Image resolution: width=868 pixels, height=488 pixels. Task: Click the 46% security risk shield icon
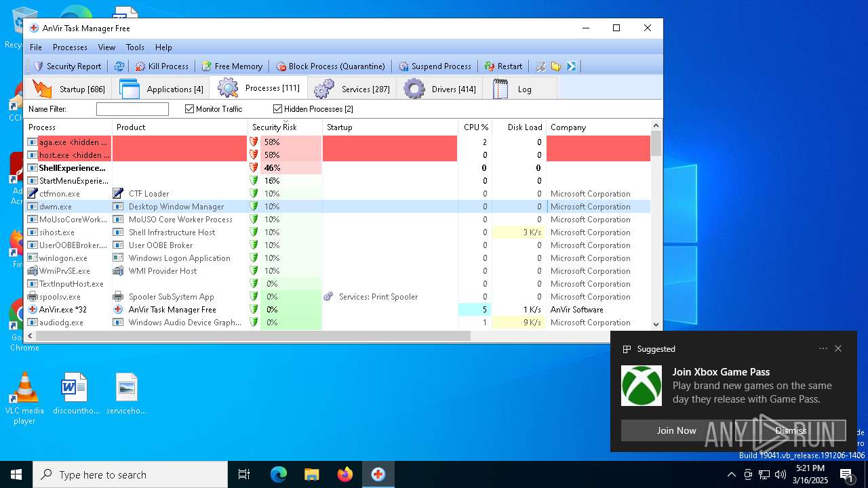254,168
